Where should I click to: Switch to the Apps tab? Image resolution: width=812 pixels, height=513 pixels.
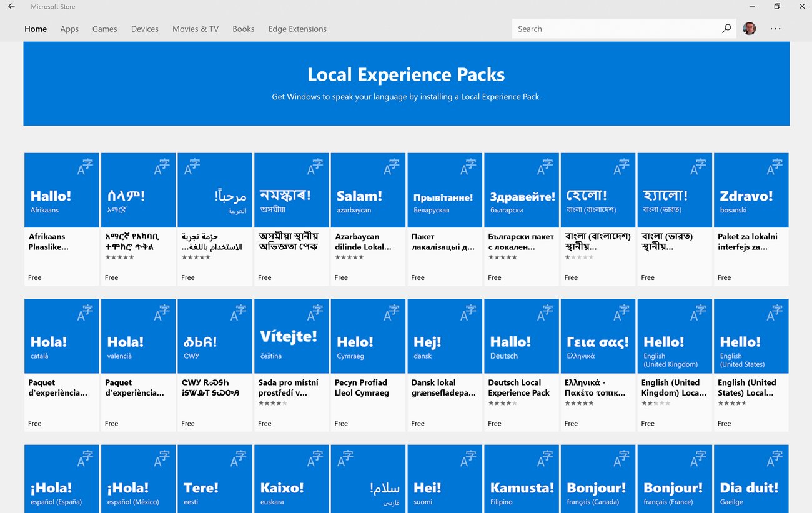69,29
